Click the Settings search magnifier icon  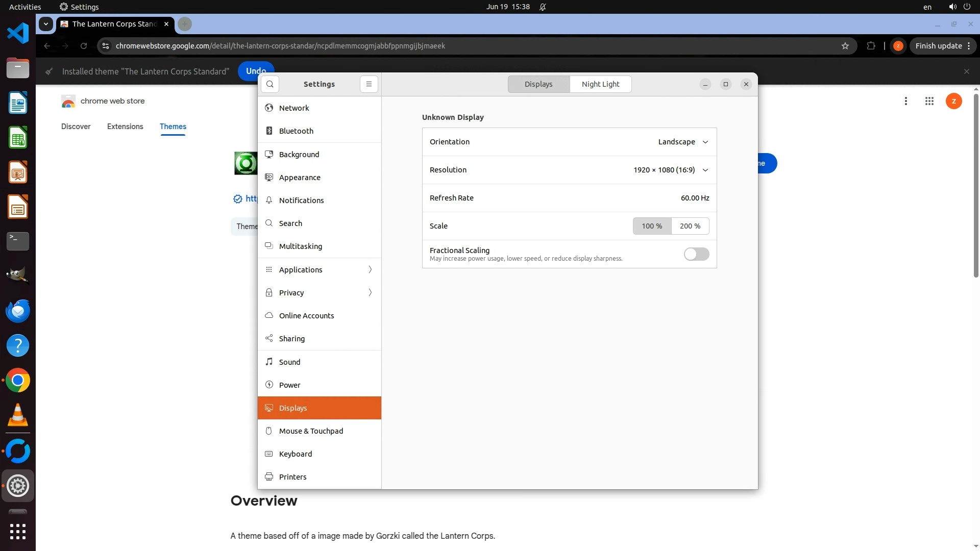(x=270, y=84)
